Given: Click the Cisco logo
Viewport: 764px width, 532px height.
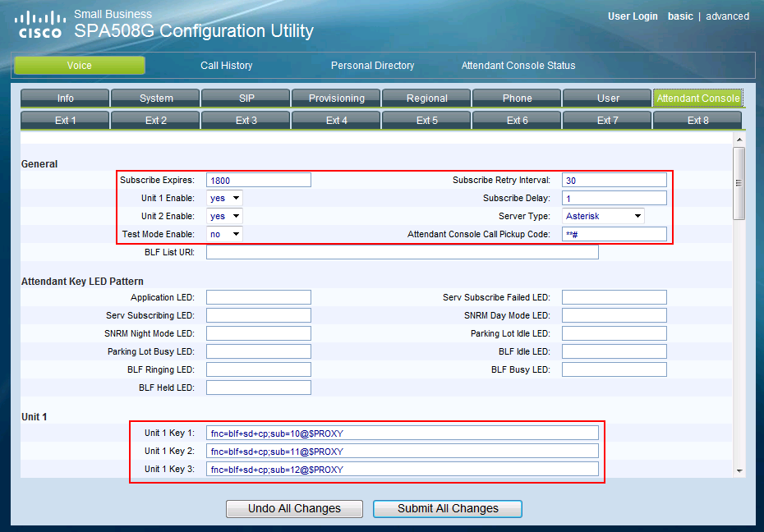Looking at the screenshot, I should [40, 25].
